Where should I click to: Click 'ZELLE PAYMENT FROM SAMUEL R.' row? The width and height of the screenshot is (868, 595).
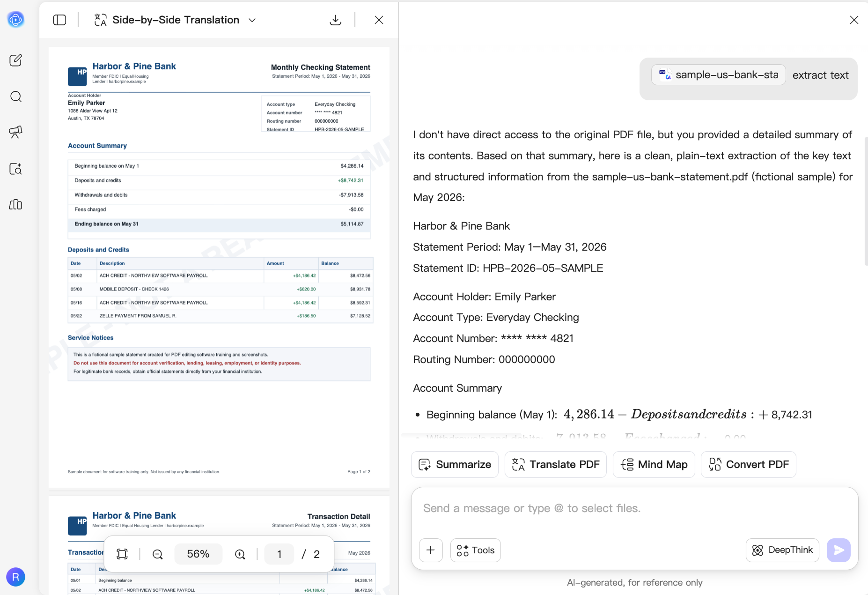(x=221, y=316)
